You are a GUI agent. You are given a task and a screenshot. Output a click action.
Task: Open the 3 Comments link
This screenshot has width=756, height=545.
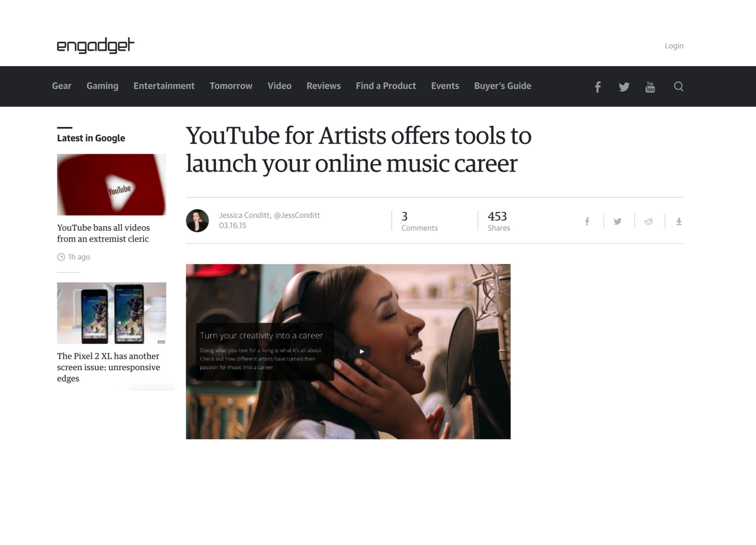coord(419,221)
